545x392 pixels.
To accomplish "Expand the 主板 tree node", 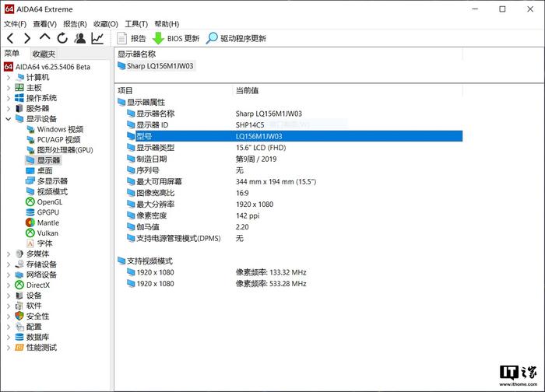I will (9, 88).
